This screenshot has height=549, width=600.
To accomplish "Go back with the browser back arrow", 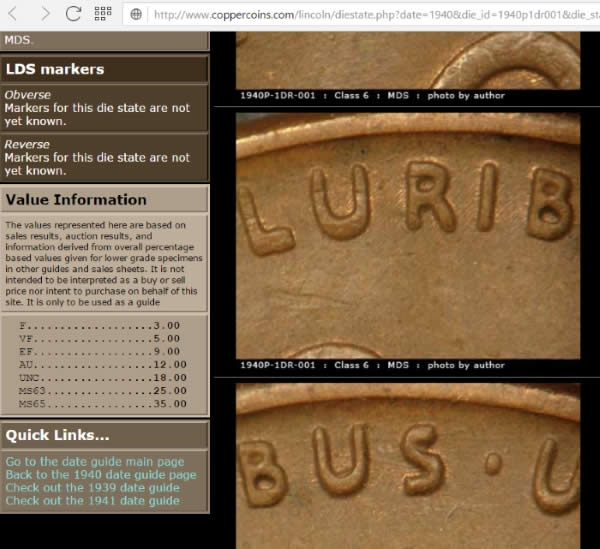I will click(13, 14).
